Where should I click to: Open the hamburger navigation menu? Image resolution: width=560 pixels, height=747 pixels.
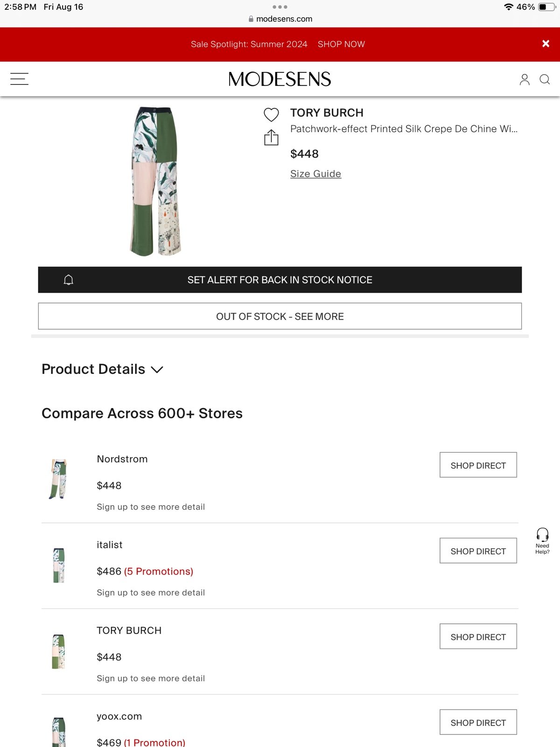coord(19,79)
